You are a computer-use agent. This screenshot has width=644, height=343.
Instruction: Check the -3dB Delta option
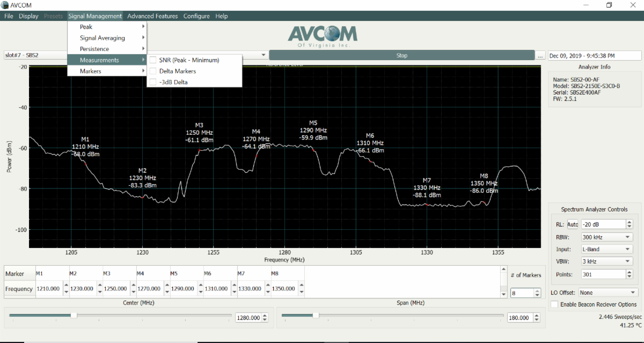(x=153, y=82)
